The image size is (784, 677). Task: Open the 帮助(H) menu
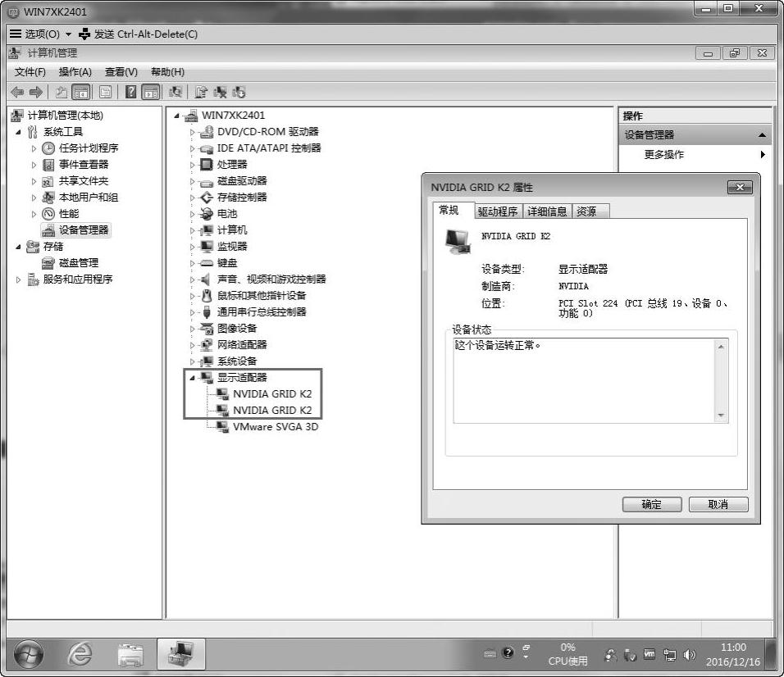(x=167, y=72)
